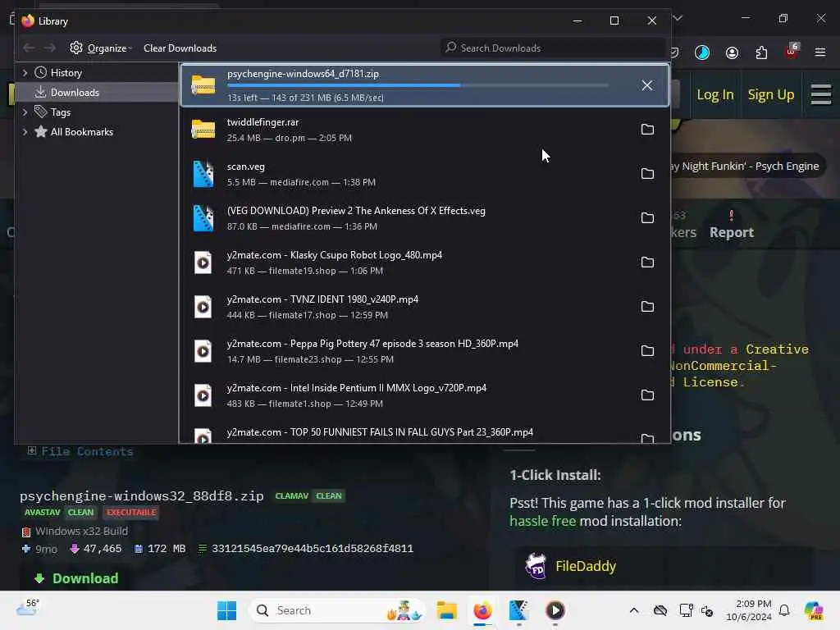Click the uBlock Origin extension icon
The height and width of the screenshot is (630, 840).
pos(792,52)
